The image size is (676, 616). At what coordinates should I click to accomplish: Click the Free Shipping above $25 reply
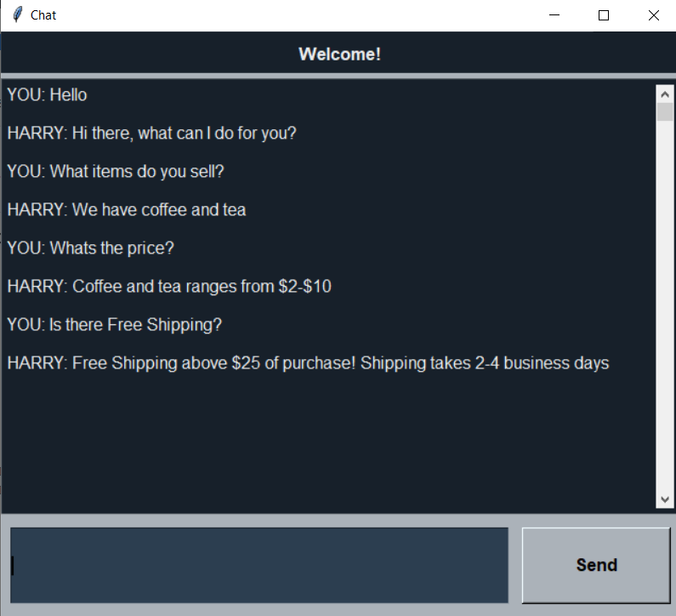click(x=309, y=363)
